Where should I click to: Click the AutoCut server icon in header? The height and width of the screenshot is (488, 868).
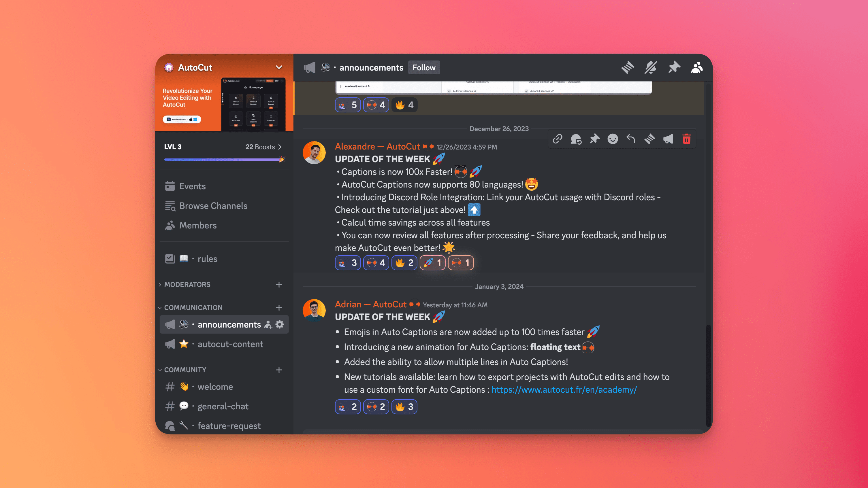[169, 67]
